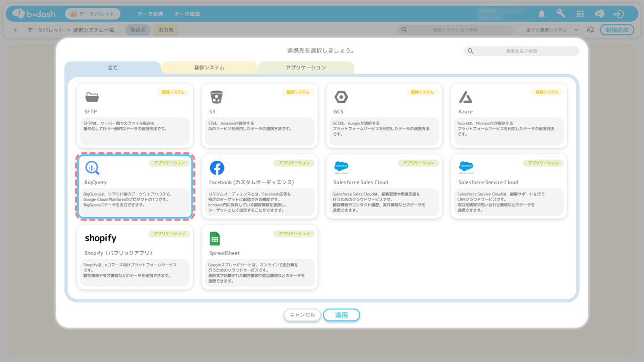
Task: Click the 基幹システム badge on SFTP card
Action: pyautogui.click(x=173, y=92)
